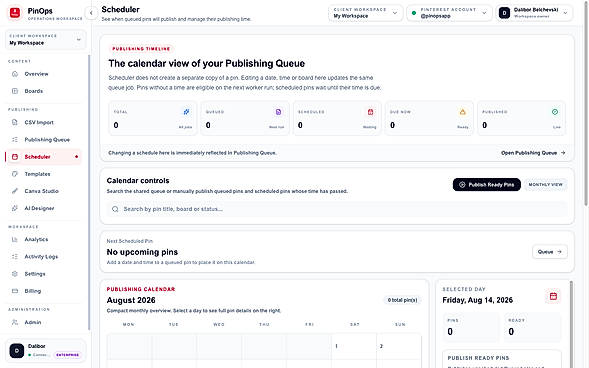
Task: Open Boards in the sidebar
Action: (43, 91)
